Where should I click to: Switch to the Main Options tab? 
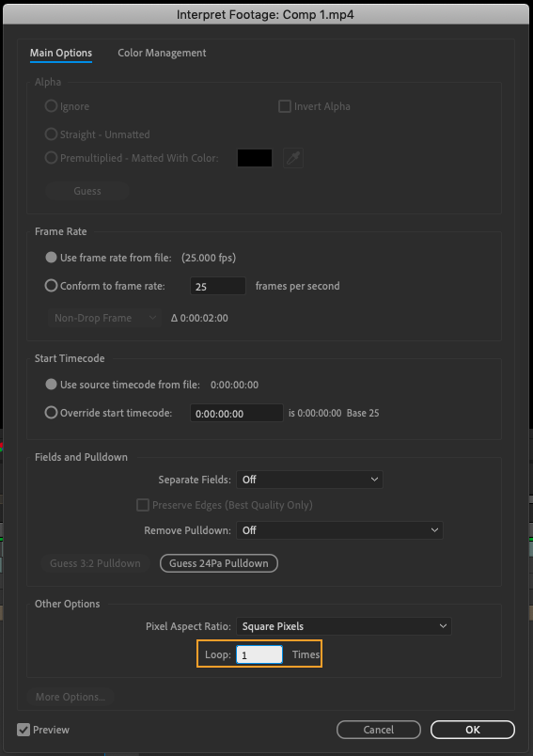coord(61,53)
